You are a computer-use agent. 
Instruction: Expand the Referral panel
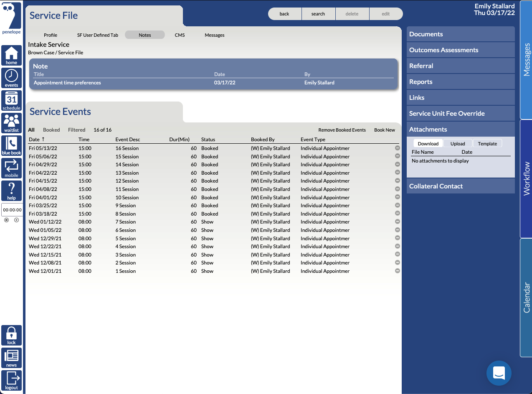[461, 66]
